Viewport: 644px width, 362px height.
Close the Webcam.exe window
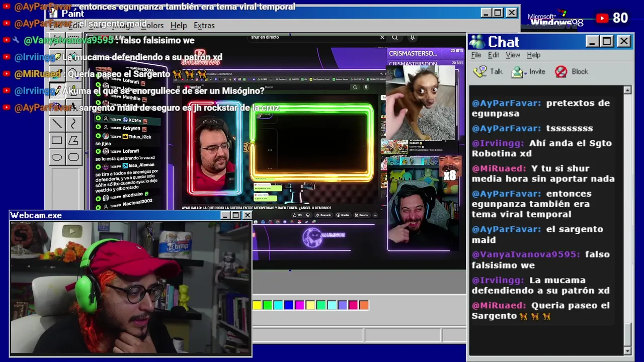[247, 215]
